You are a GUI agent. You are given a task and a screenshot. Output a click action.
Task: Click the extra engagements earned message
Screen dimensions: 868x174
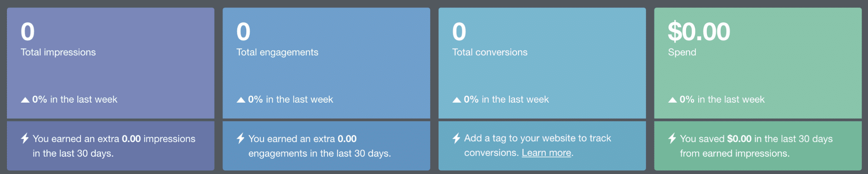[x=320, y=146]
